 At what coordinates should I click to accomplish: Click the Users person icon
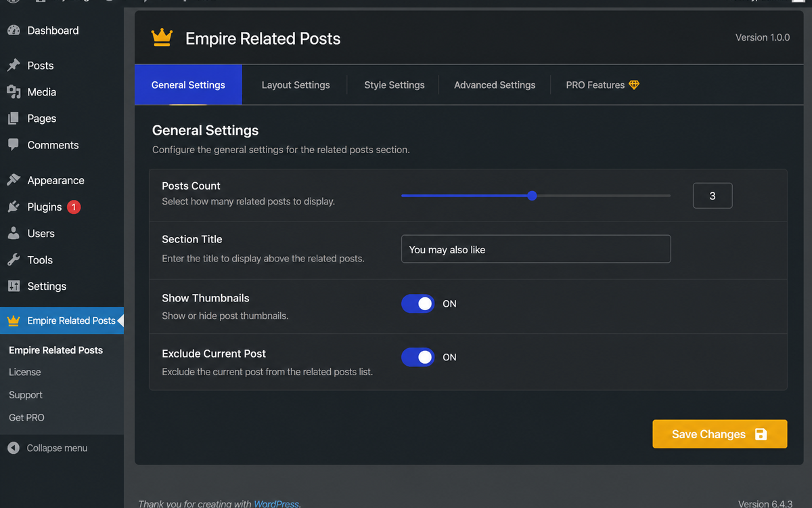14,233
